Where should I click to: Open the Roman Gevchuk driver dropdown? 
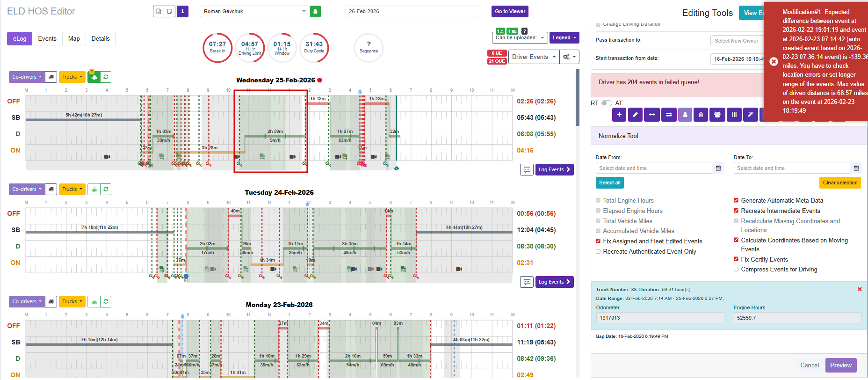tap(254, 11)
